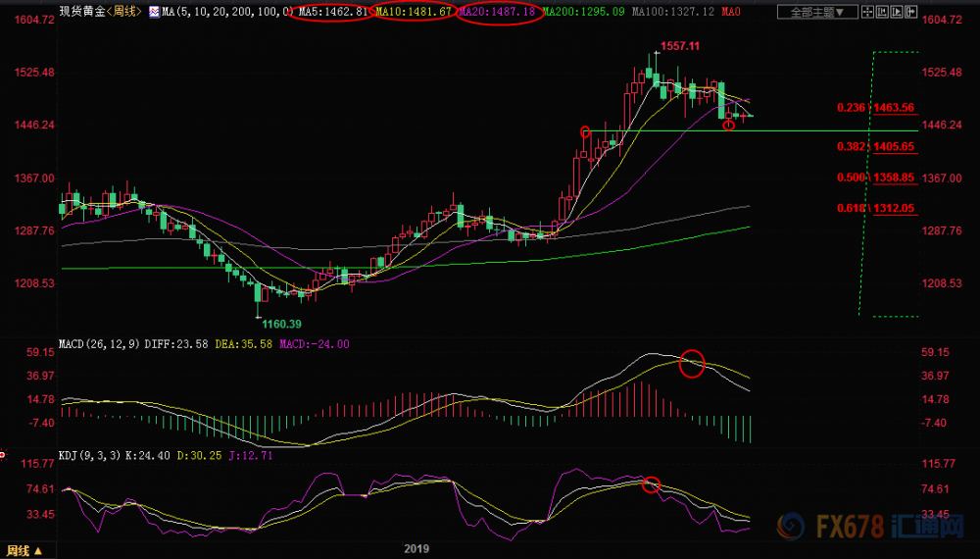The image size is (980, 559).
Task: Click the left-axis 1367.00 price label
Action: point(34,178)
